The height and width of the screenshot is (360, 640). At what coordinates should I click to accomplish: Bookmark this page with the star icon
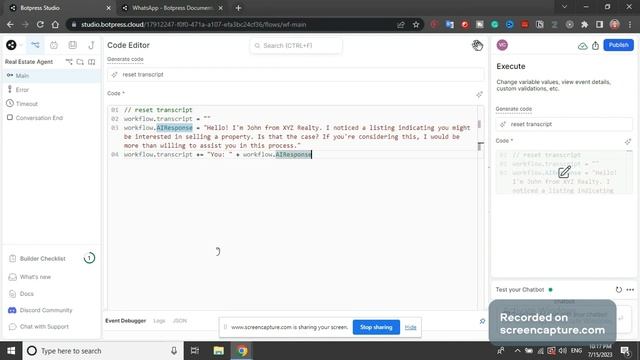tap(416, 24)
